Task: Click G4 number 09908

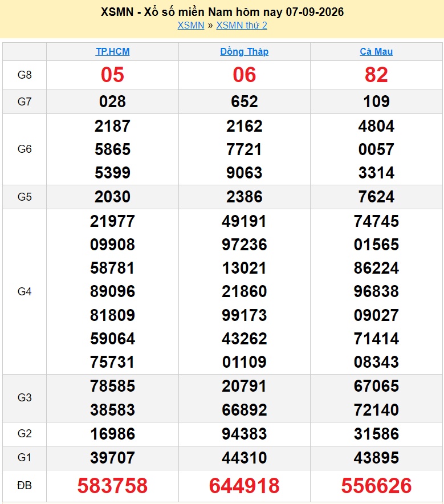Action: (x=112, y=245)
